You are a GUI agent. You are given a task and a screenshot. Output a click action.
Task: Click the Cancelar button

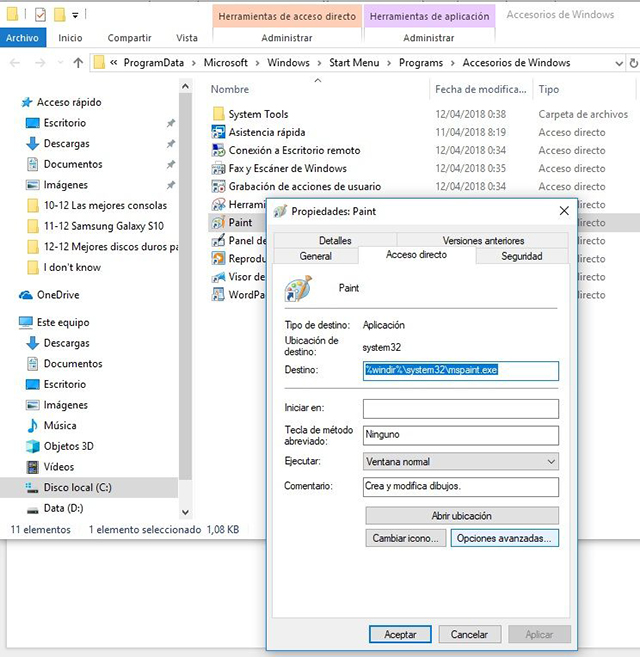coord(469,634)
